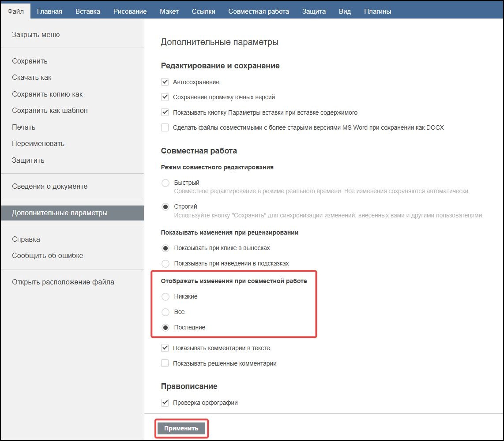
Task: Enable Показывать решенные комментарии checkbox
Action: point(165,363)
